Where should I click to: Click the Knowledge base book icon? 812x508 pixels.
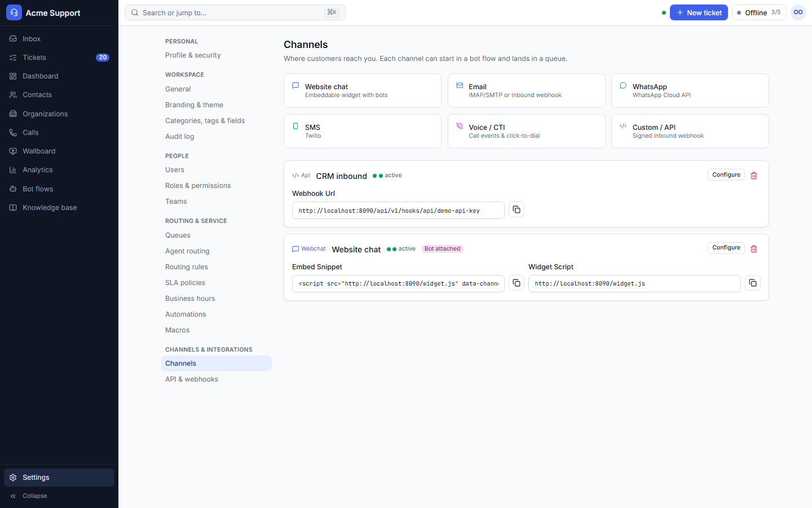pos(13,208)
